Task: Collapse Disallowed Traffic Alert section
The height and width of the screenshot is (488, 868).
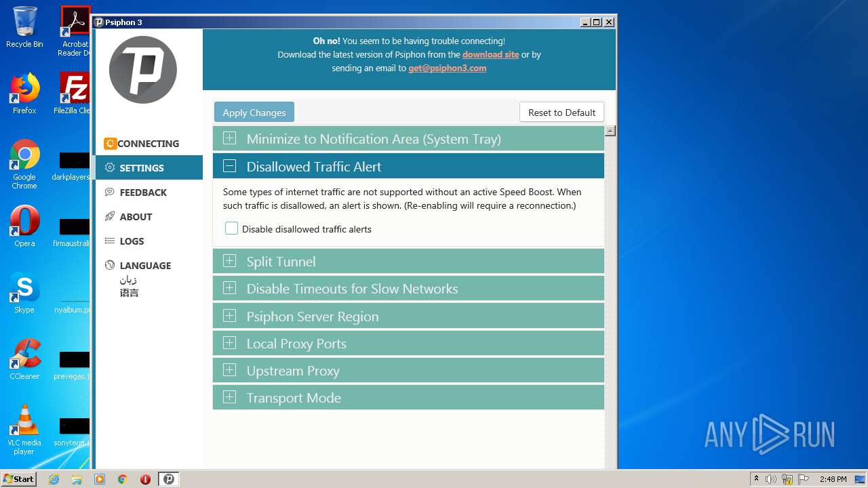Action: (408, 166)
